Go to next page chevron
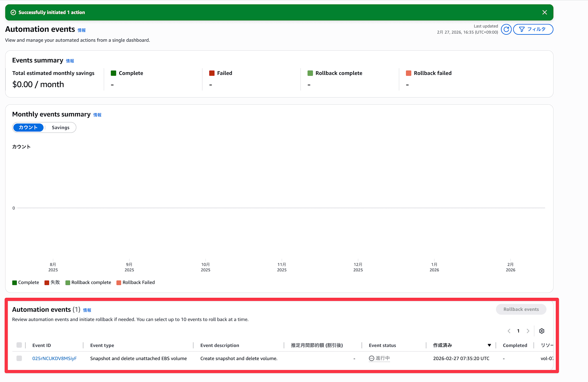 [528, 331]
